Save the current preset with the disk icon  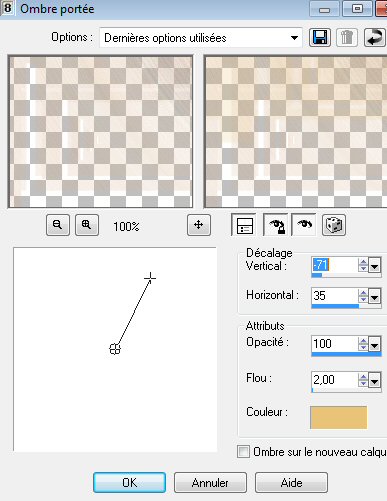click(320, 37)
